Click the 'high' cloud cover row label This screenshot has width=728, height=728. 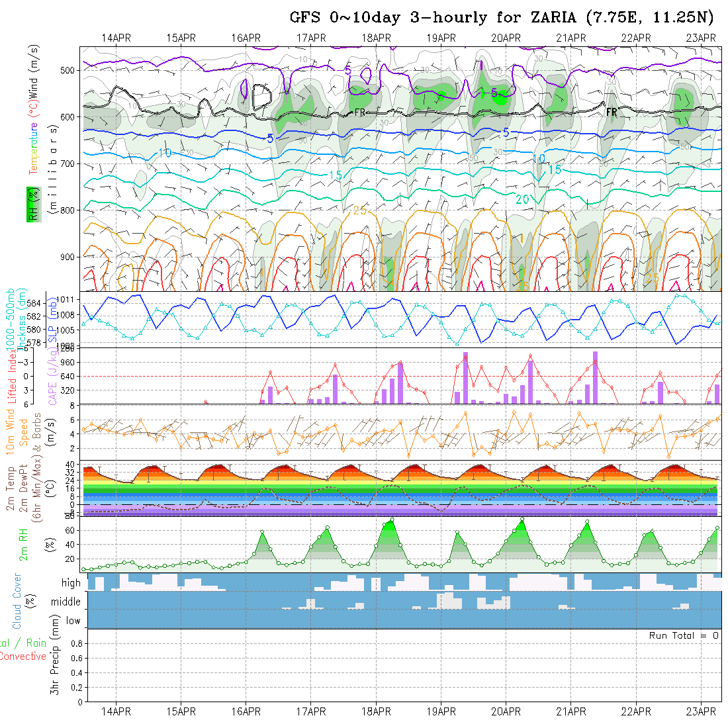[x=71, y=583]
